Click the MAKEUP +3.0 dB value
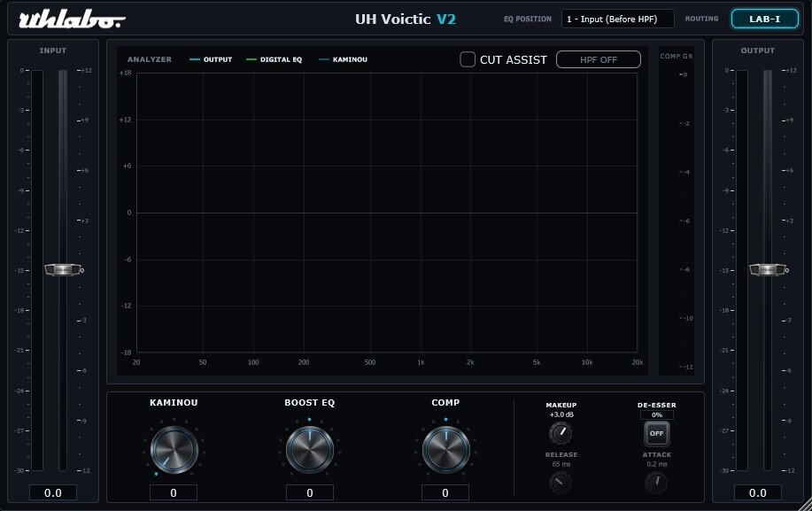This screenshot has height=511, width=812. coord(561,414)
